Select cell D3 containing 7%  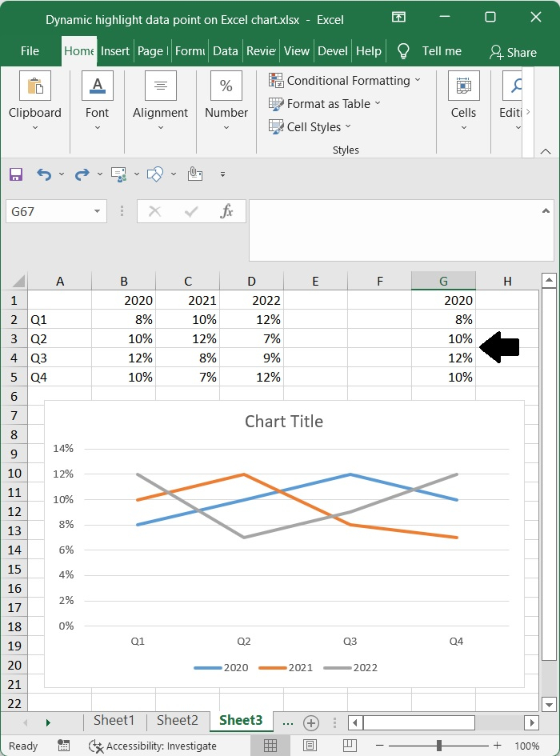coord(251,338)
